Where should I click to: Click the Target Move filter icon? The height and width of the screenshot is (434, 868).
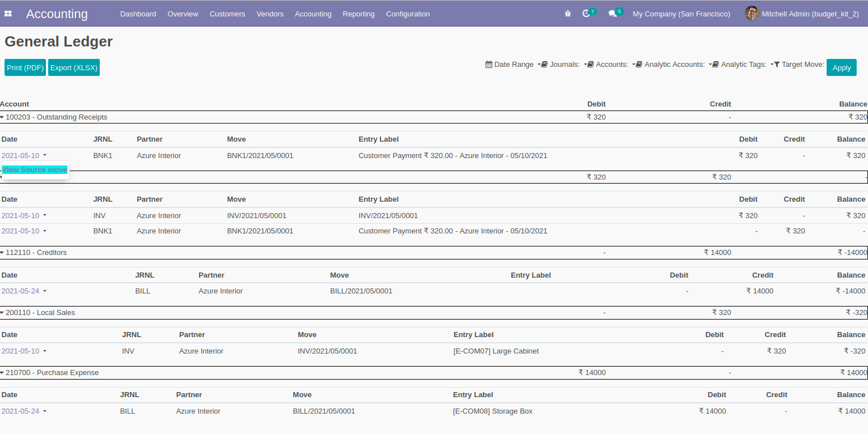point(777,65)
